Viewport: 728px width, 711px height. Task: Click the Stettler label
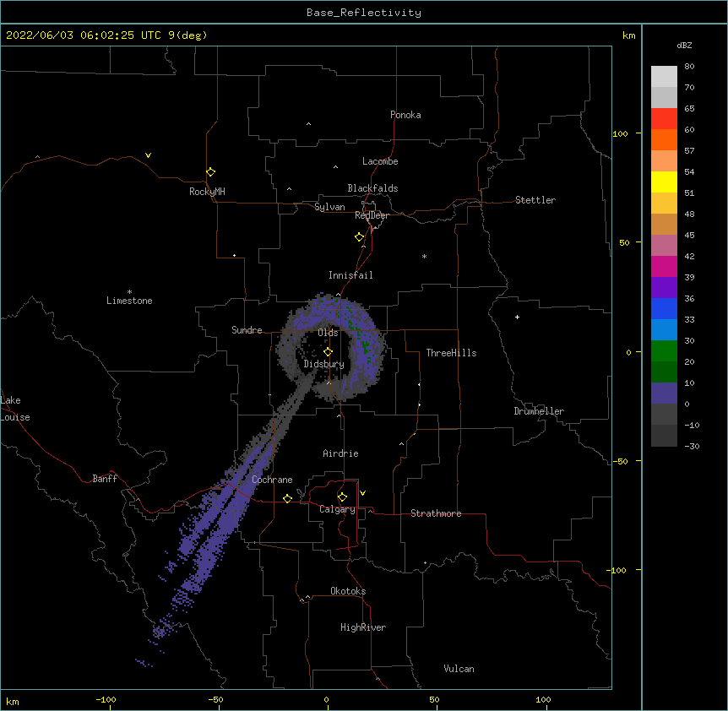click(535, 200)
